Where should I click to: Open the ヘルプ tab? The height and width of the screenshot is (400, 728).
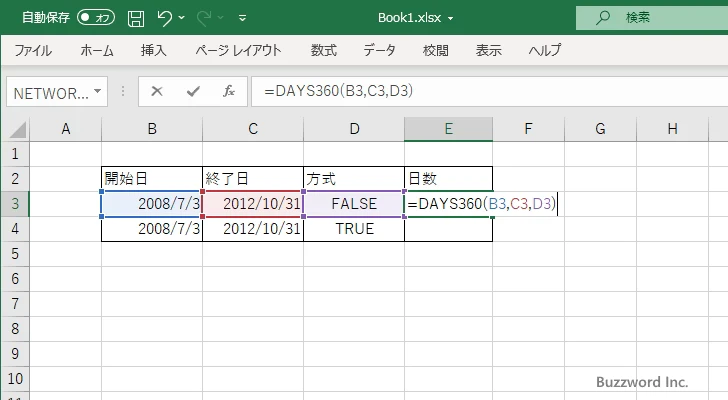[545, 50]
